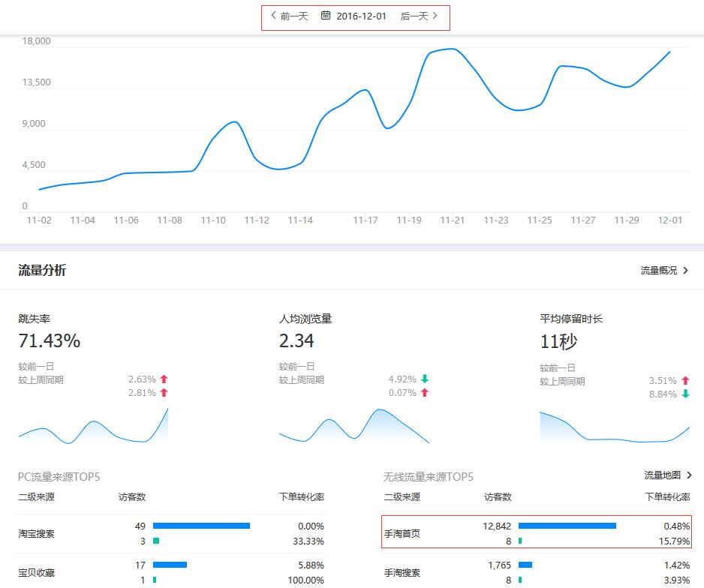Click the green down arrow beside 4.92%

tap(424, 380)
